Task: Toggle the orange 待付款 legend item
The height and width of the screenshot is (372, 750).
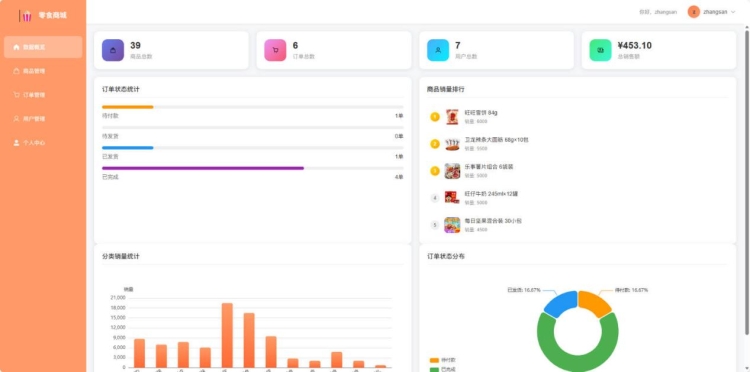Action: pos(443,360)
